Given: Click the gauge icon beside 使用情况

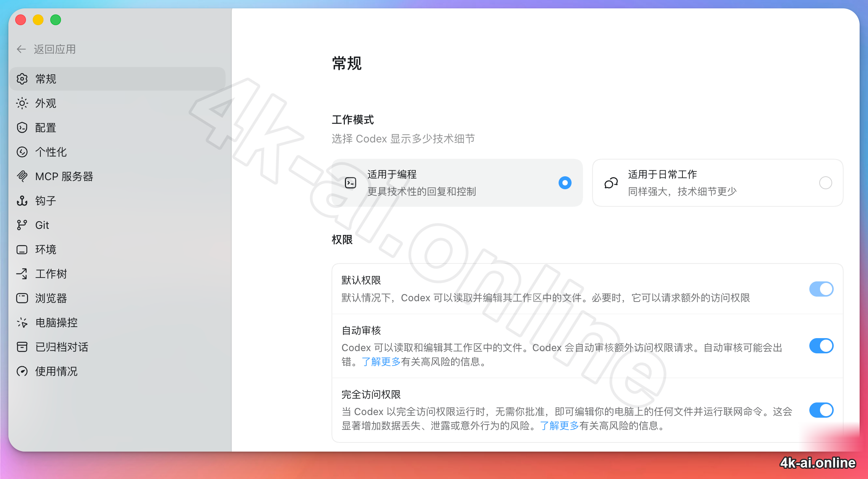Looking at the screenshot, I should coord(22,371).
